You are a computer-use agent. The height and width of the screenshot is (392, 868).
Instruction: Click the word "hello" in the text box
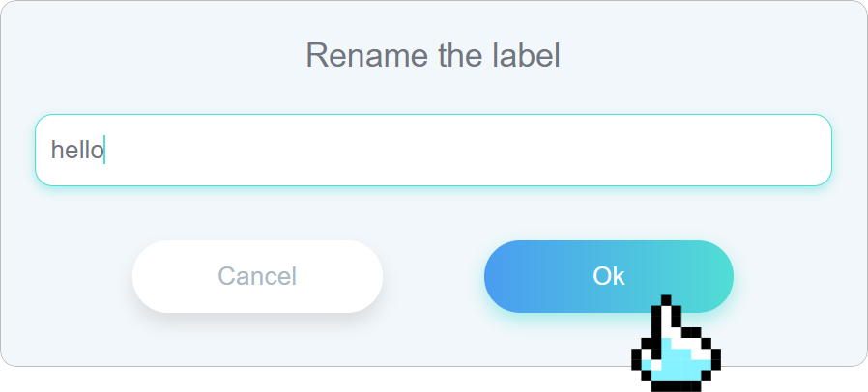tap(77, 151)
